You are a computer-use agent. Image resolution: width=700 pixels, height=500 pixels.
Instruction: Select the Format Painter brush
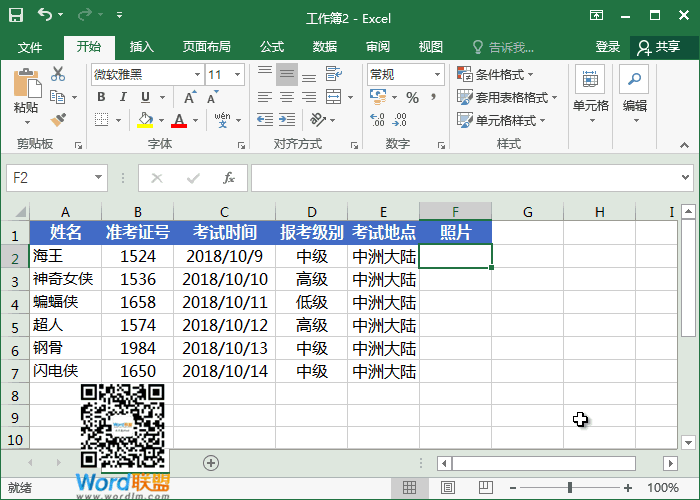point(58,120)
